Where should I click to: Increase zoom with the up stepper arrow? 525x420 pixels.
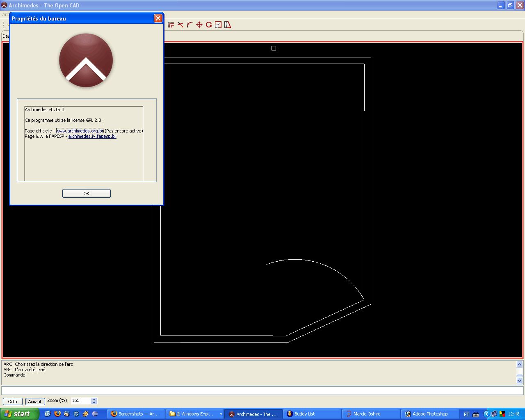(x=94, y=399)
